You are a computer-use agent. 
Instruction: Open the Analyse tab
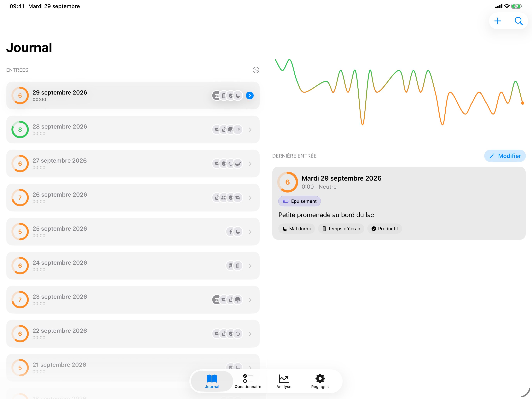284,381
